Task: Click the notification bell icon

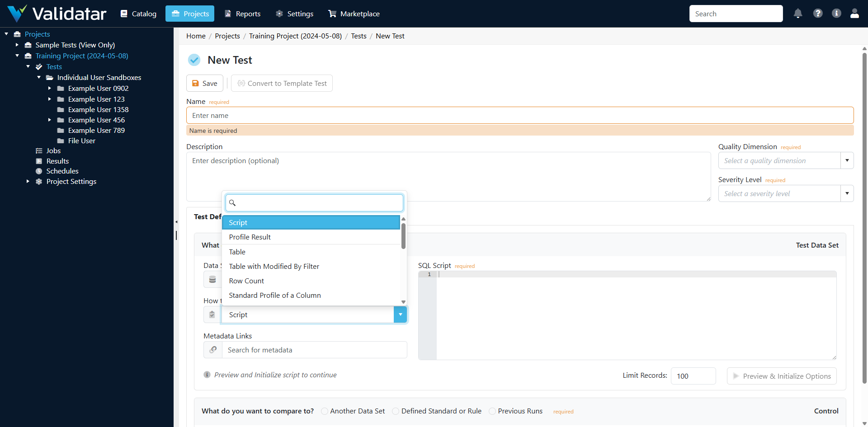Action: pyautogui.click(x=797, y=14)
